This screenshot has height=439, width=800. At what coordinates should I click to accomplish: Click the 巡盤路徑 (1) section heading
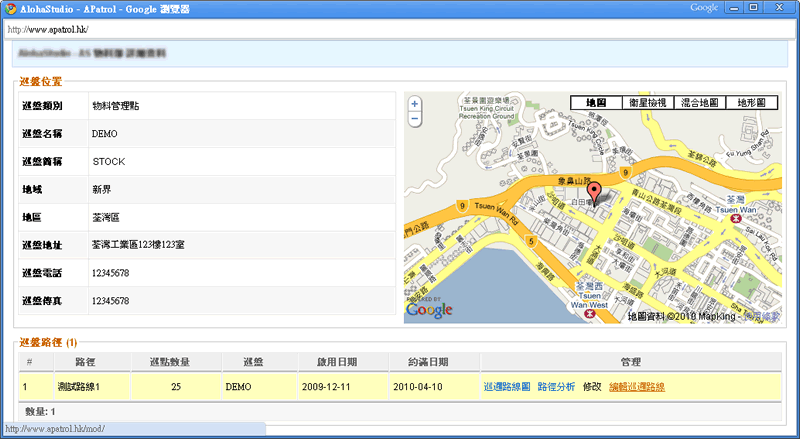pyautogui.click(x=48, y=343)
